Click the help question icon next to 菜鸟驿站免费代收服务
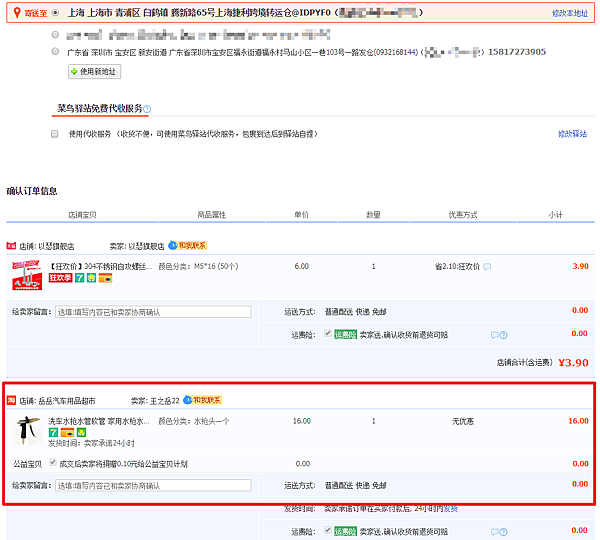 (x=147, y=109)
